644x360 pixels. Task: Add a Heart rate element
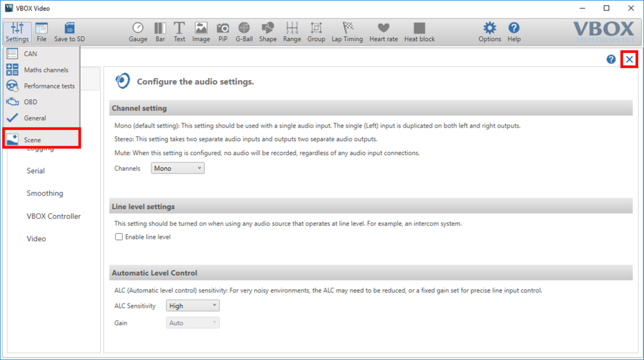coord(383,32)
